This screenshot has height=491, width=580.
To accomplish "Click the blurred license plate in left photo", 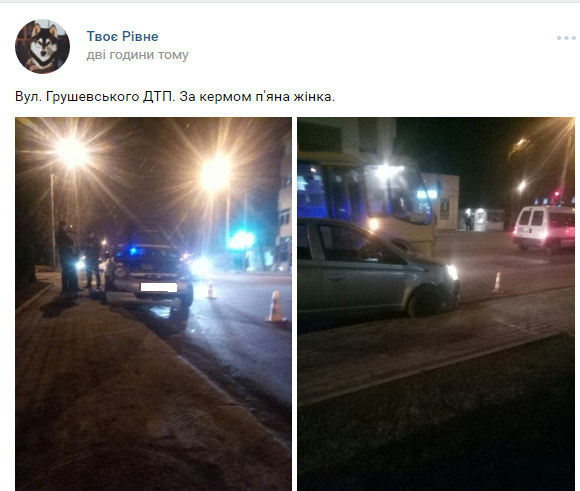I will [x=159, y=287].
